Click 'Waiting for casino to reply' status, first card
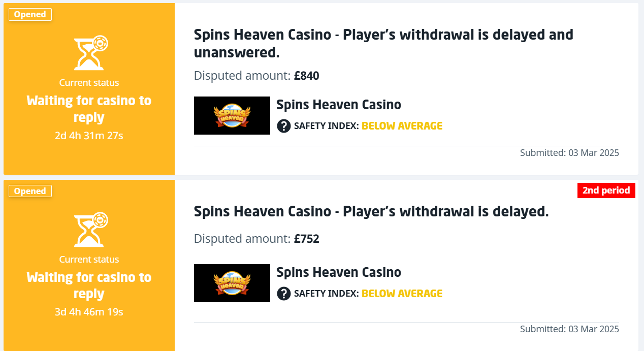644x351 pixels. click(x=89, y=109)
